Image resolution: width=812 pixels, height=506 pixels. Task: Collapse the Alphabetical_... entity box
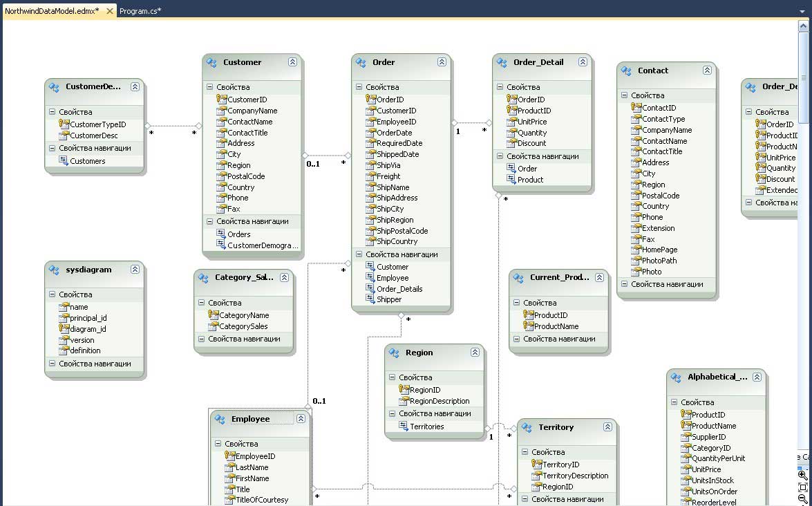(757, 377)
